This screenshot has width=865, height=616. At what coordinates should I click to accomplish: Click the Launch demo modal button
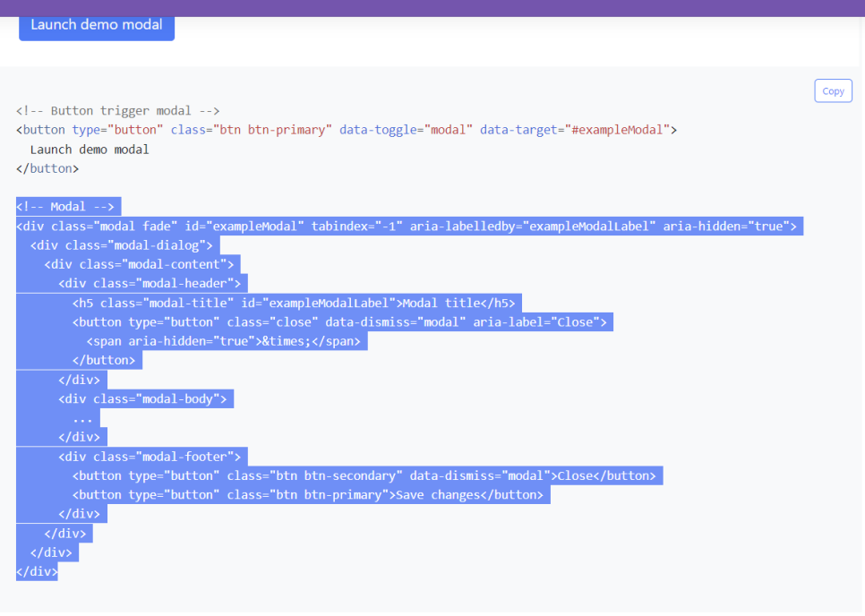[97, 28]
